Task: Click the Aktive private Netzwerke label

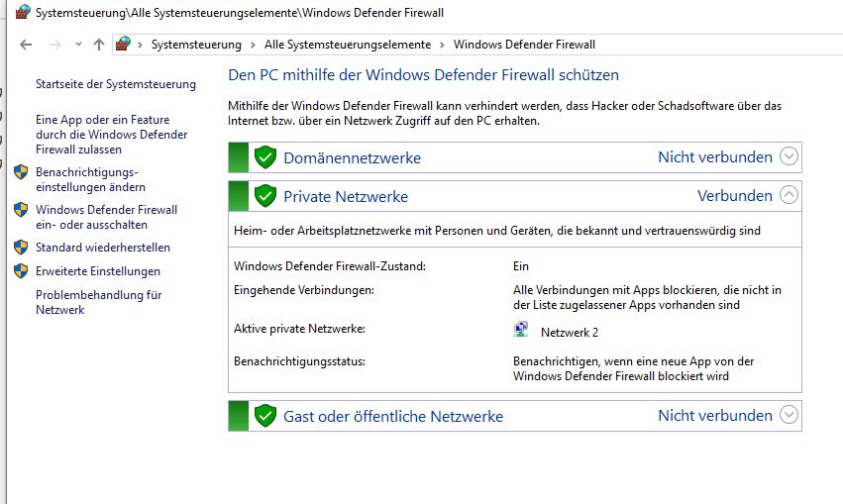Action: click(299, 329)
